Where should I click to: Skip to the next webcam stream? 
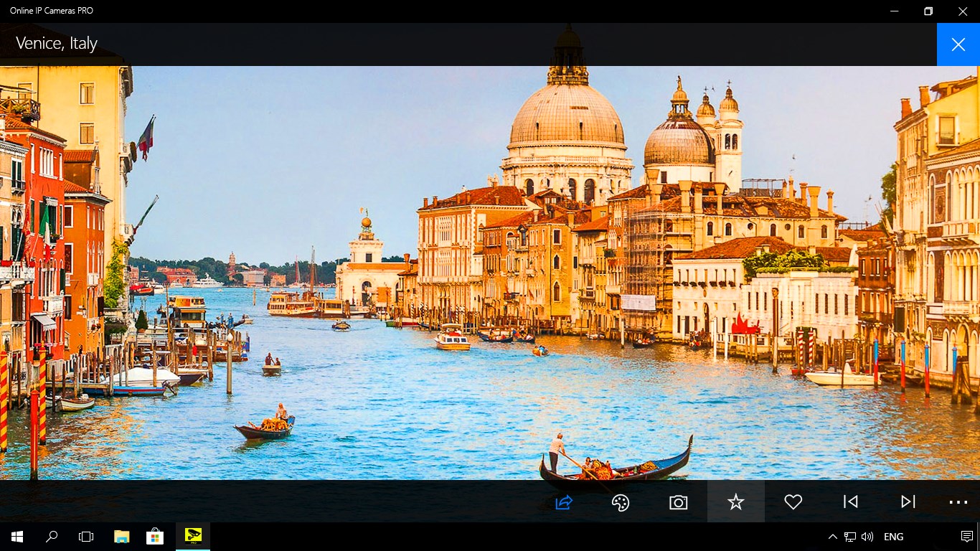coord(908,502)
